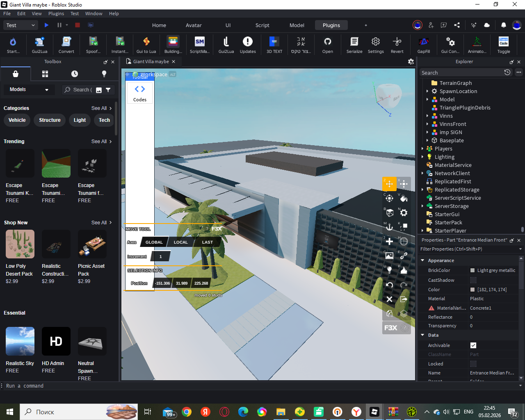Select the Vehicle category button

point(17,120)
